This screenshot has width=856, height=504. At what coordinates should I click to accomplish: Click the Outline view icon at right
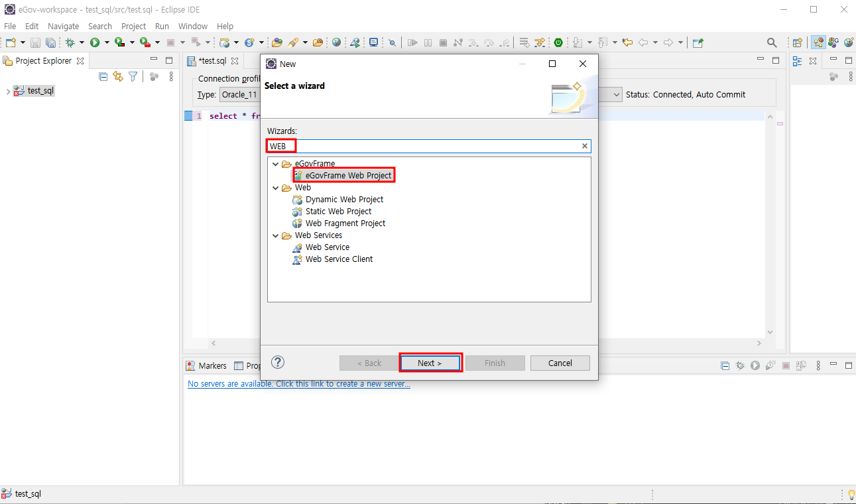[x=798, y=60]
